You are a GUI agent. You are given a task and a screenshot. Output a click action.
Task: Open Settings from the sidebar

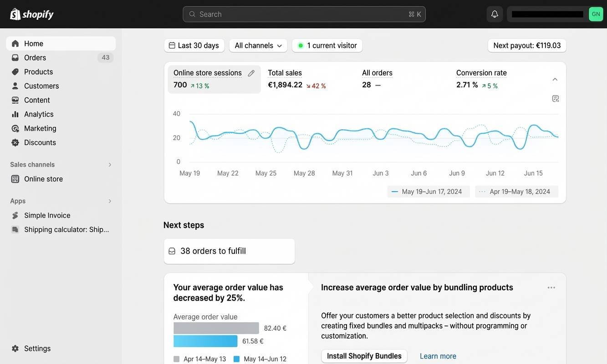coord(37,348)
